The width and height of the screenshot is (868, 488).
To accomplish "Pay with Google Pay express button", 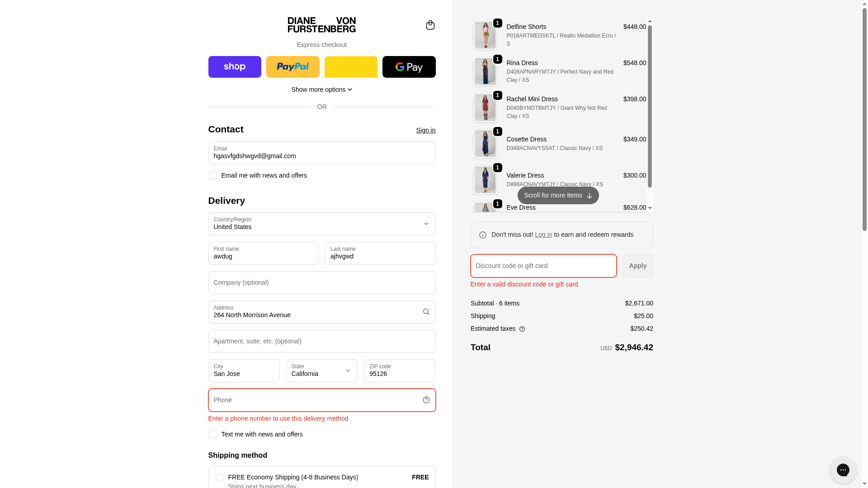I will [x=409, y=67].
